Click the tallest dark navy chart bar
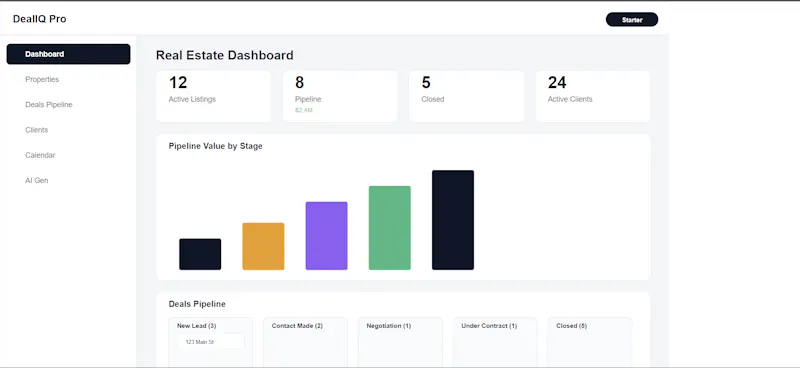This screenshot has width=800, height=368. [453, 220]
